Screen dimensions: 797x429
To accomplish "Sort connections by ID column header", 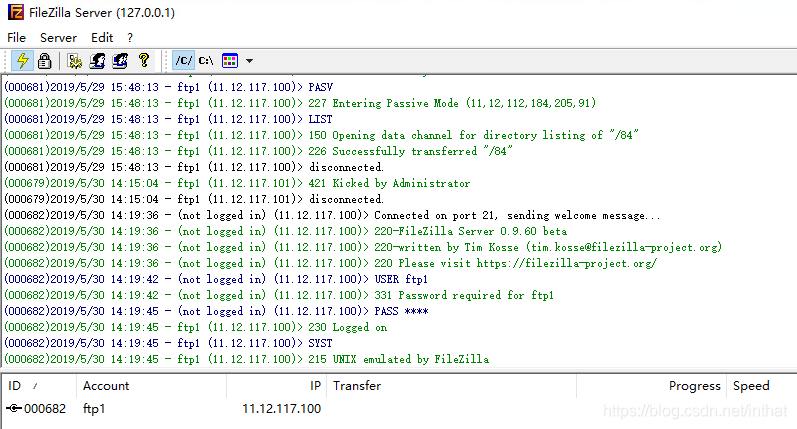I will point(39,386).
